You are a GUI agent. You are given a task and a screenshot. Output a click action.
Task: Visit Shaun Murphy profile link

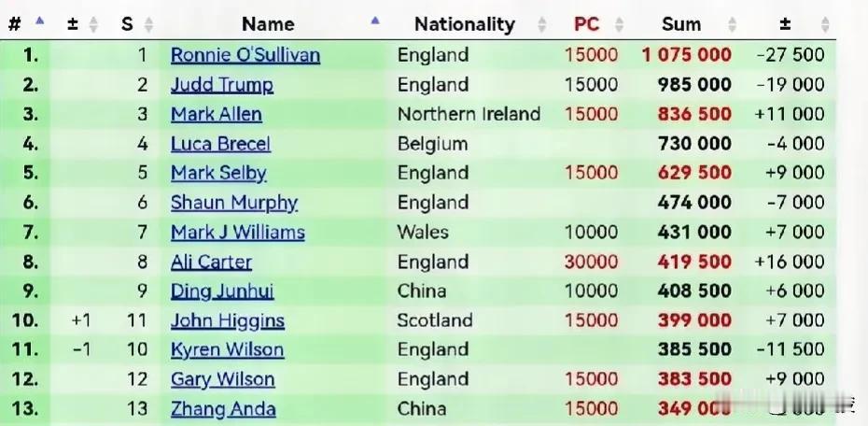click(x=234, y=203)
